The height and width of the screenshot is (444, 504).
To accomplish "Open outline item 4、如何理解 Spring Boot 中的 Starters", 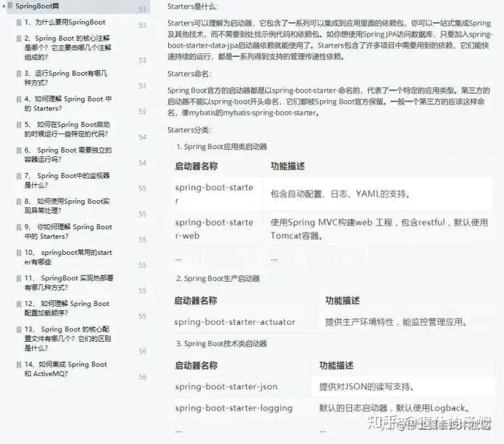I will [68, 104].
